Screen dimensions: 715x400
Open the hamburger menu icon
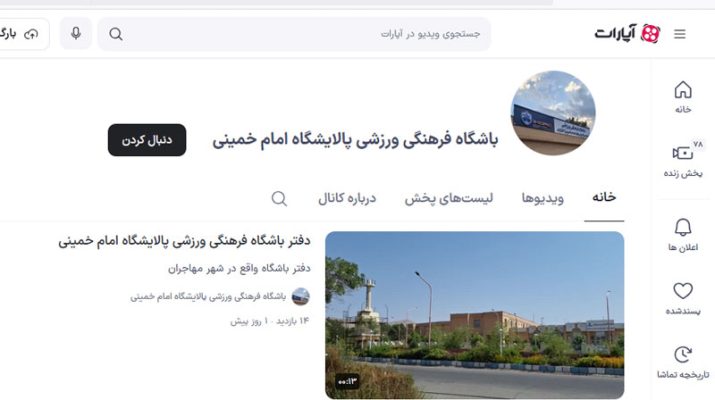click(679, 34)
